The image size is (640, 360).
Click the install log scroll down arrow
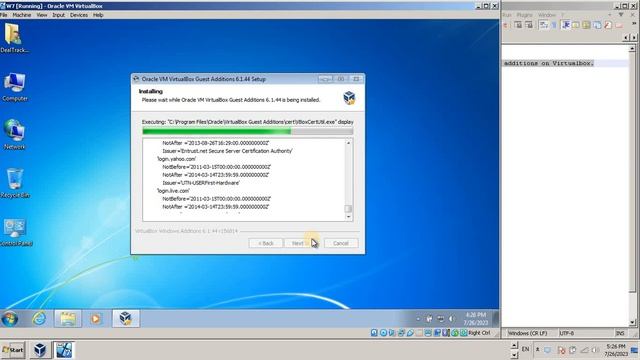pyautogui.click(x=349, y=217)
